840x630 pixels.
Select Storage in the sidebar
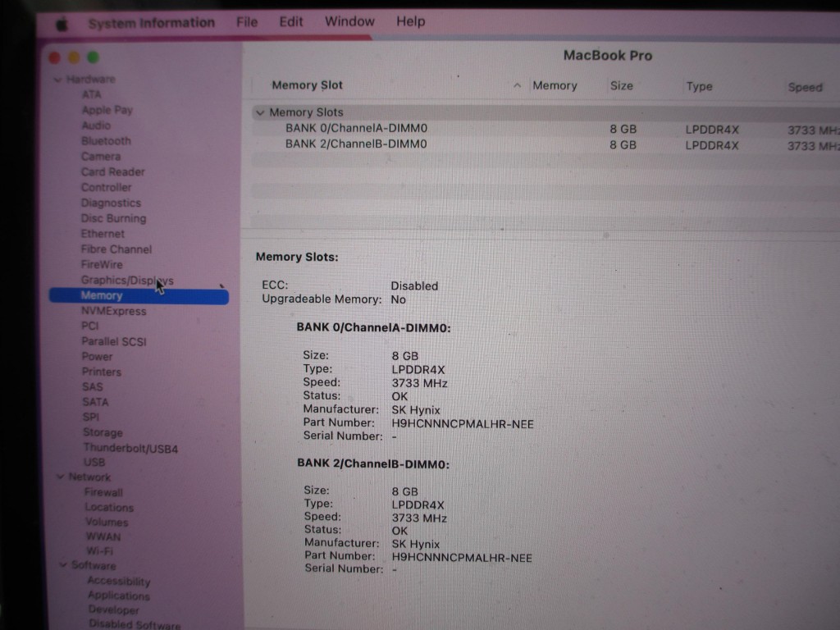click(103, 431)
